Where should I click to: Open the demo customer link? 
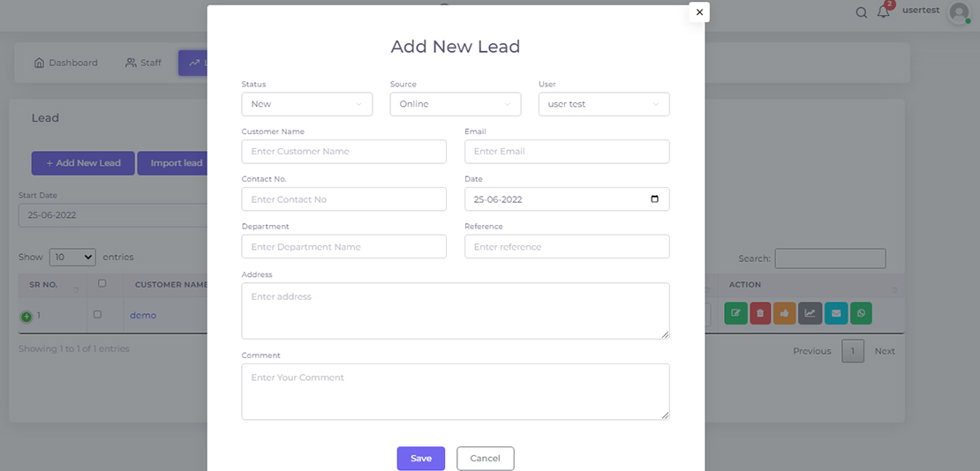click(143, 316)
